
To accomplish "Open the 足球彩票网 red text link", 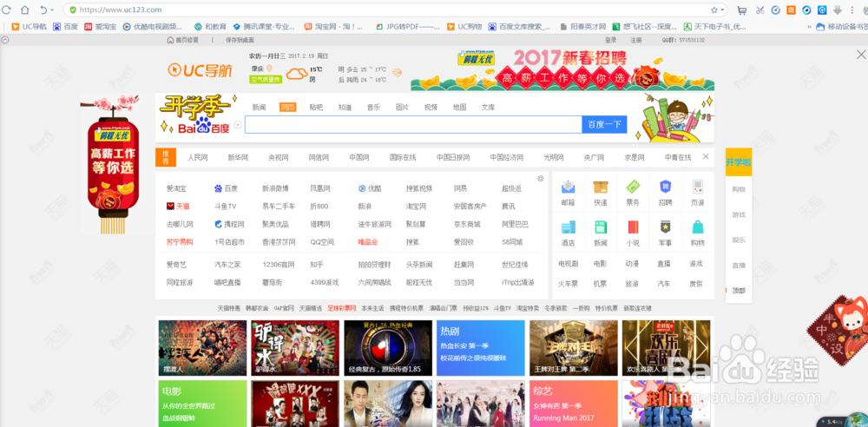I will pyautogui.click(x=342, y=308).
